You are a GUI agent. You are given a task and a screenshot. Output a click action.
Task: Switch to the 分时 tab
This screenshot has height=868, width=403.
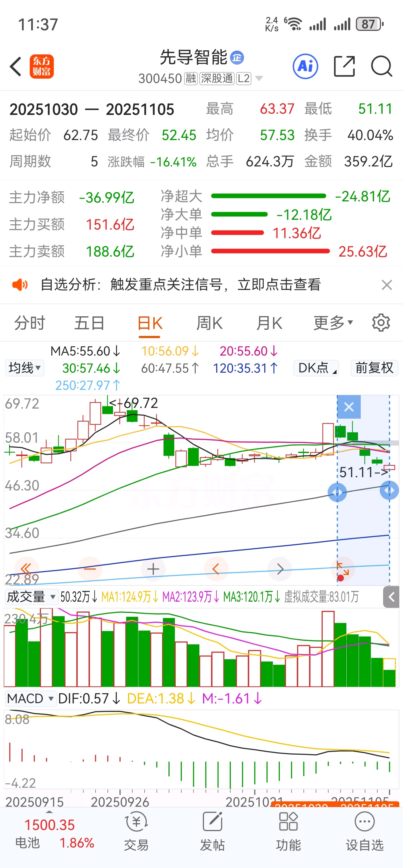30,323
